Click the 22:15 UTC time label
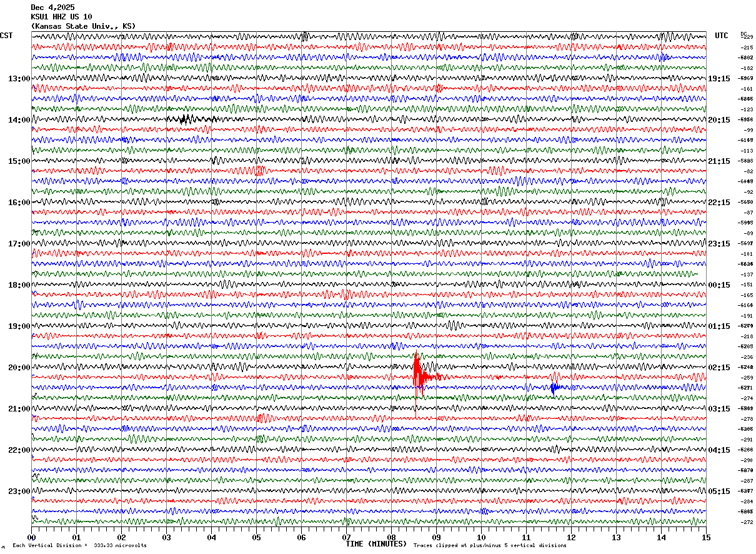 tap(719, 203)
